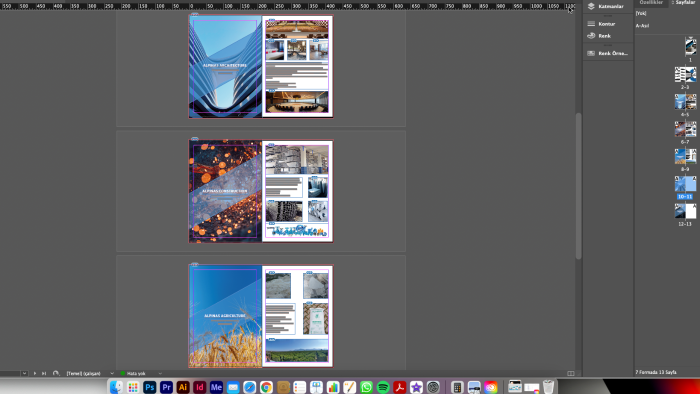Open Illustrator from the dock
Image resolution: width=700 pixels, height=394 pixels.
(x=183, y=387)
